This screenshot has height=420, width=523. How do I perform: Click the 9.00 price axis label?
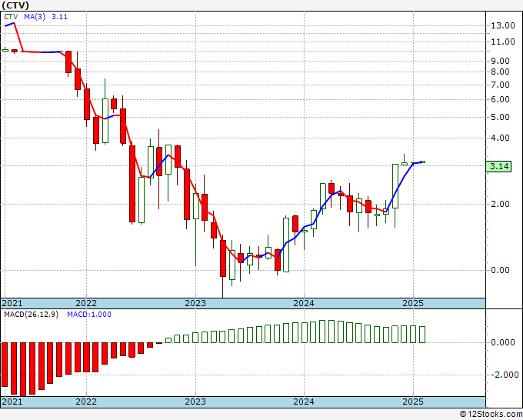pos(500,61)
